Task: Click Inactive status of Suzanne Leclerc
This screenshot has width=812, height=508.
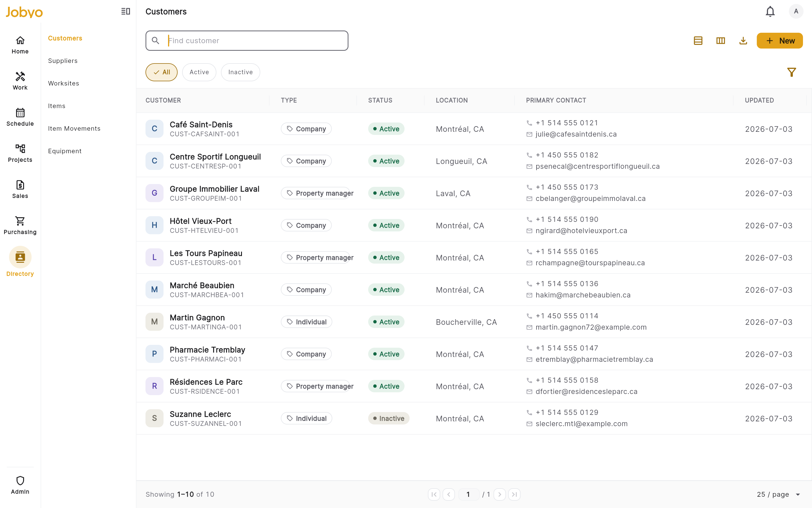Action: [389, 418]
